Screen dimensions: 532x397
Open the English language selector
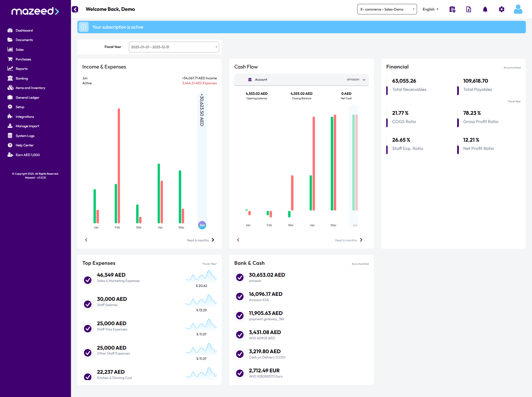click(x=430, y=9)
